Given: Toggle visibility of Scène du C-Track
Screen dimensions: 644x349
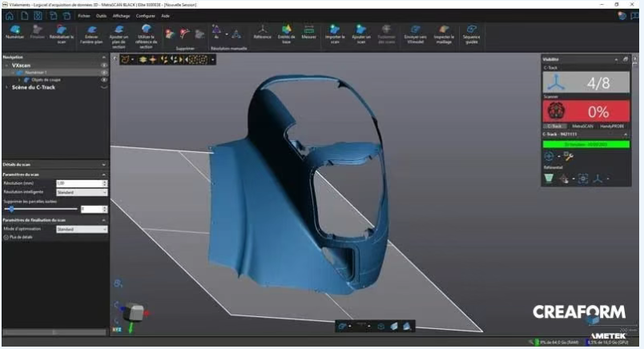Looking at the screenshot, I should click(x=104, y=87).
